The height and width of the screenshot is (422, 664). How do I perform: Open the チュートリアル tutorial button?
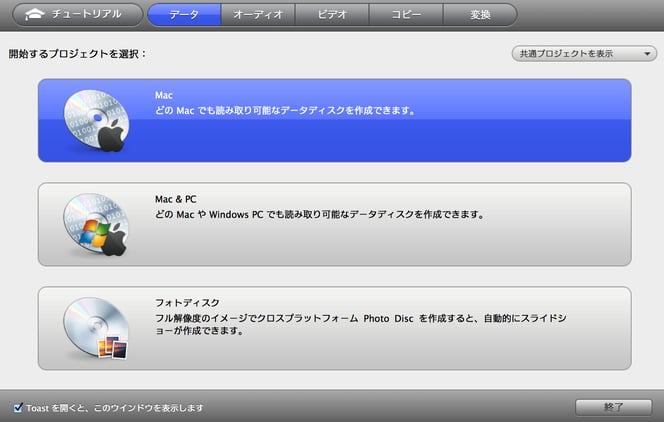tap(78, 15)
